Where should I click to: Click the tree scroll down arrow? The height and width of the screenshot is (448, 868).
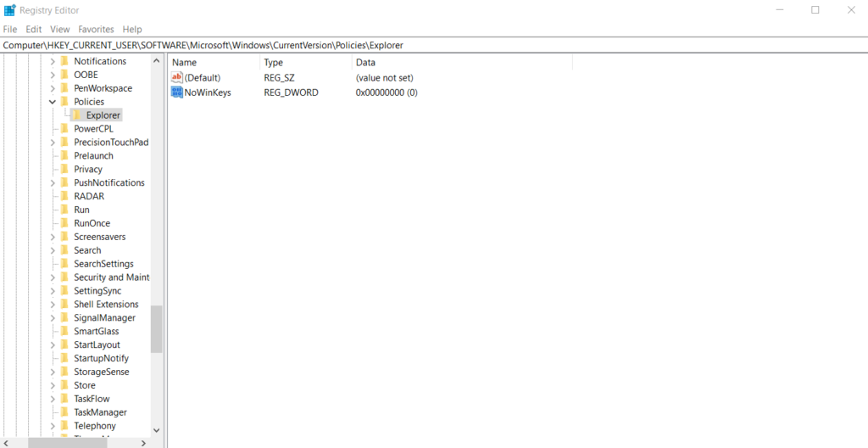[156, 430]
